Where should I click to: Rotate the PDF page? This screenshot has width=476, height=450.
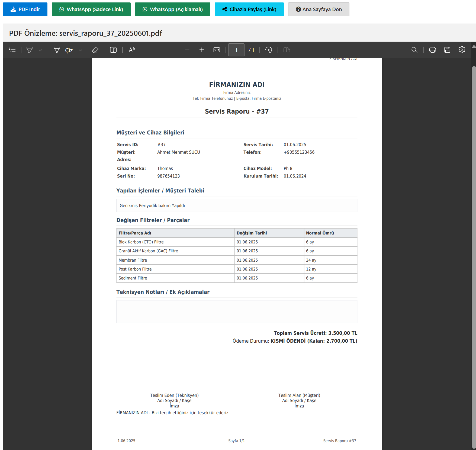tap(269, 50)
